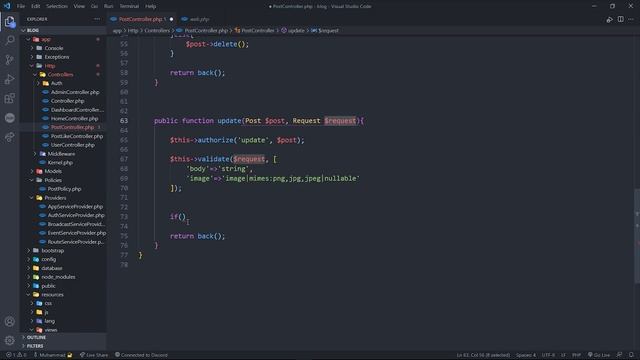The width and height of the screenshot is (640, 360).
Task: Expand the database folder
Action: 63,268
